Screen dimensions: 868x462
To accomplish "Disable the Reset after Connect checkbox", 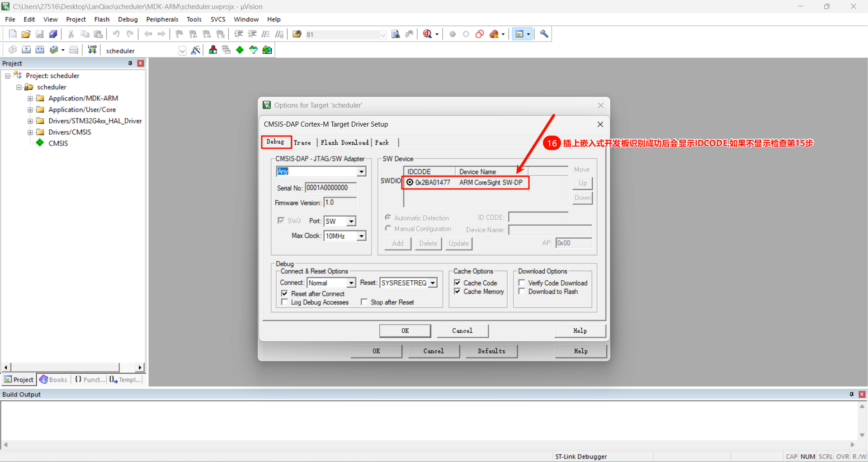I will coord(284,293).
